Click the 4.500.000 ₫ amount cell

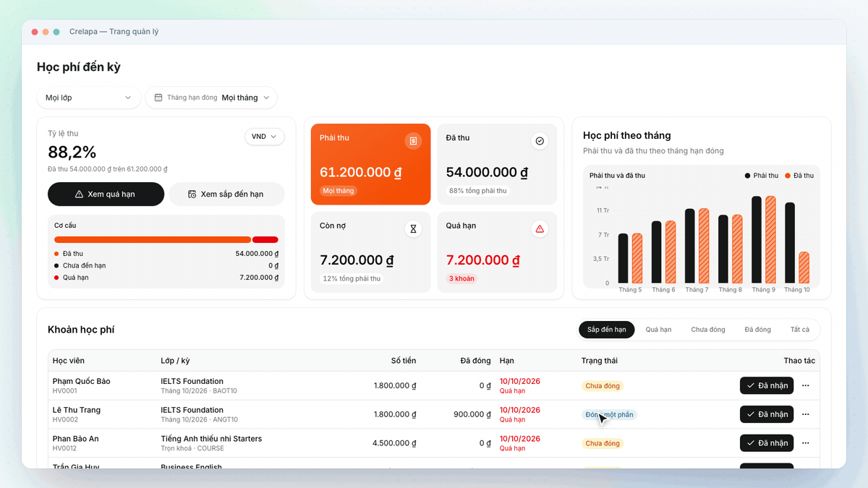[x=394, y=443]
